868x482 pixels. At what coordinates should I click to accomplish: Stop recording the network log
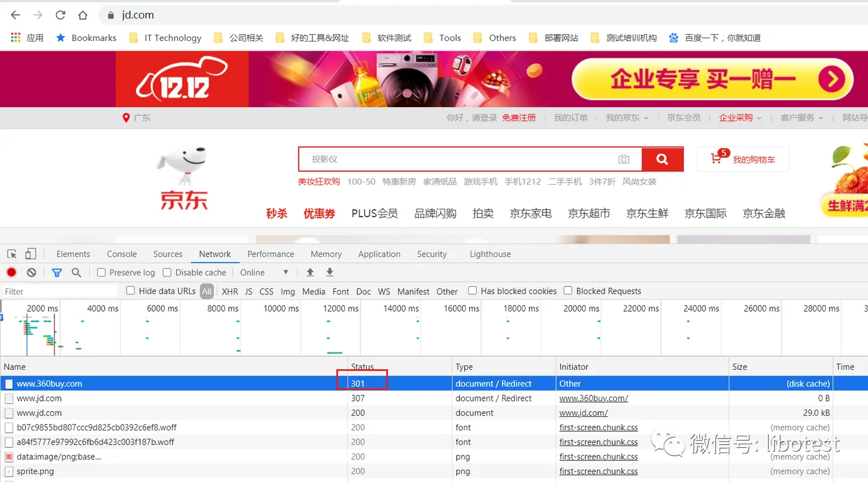point(11,272)
